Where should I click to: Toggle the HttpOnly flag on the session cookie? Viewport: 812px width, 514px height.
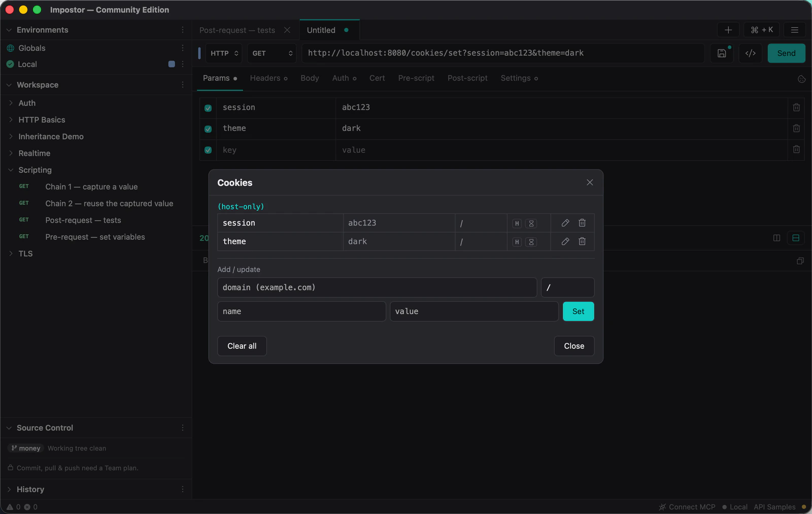[517, 223]
